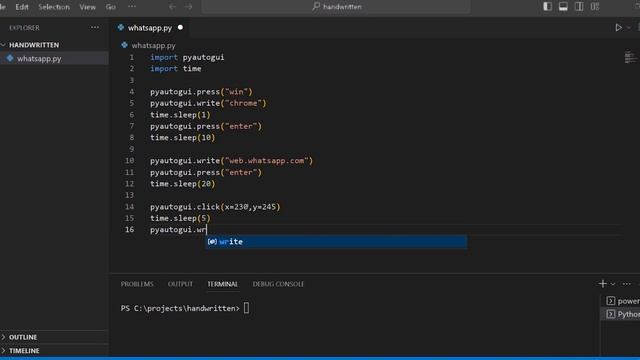Select whatsapp.py in the Explorer tree
The image size is (640, 360).
54,58
